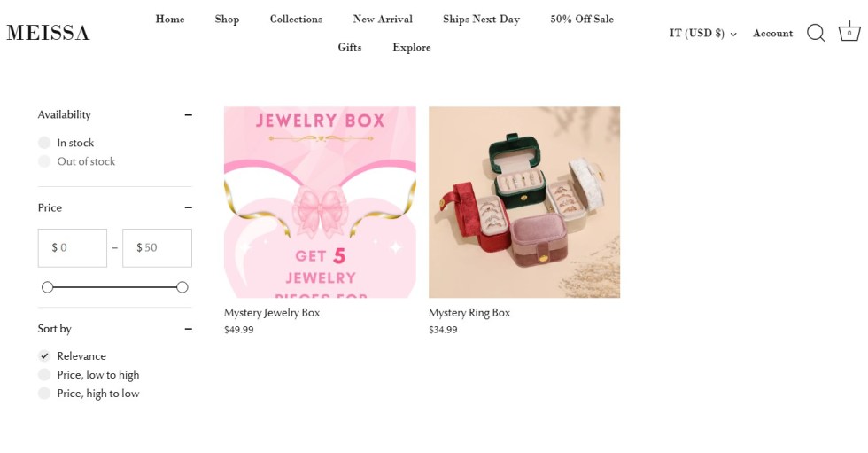The width and height of the screenshot is (868, 453).
Task: Collapse the Availability filter section
Action: pyautogui.click(x=188, y=114)
